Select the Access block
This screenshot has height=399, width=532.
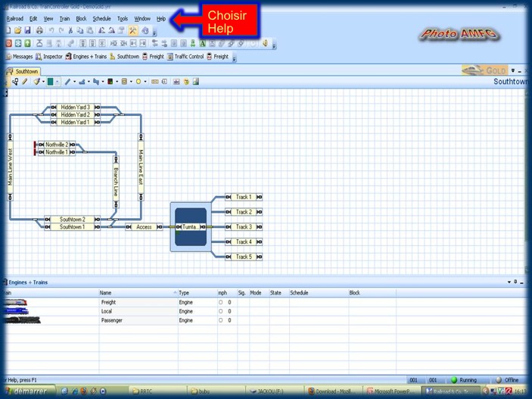pyautogui.click(x=144, y=227)
